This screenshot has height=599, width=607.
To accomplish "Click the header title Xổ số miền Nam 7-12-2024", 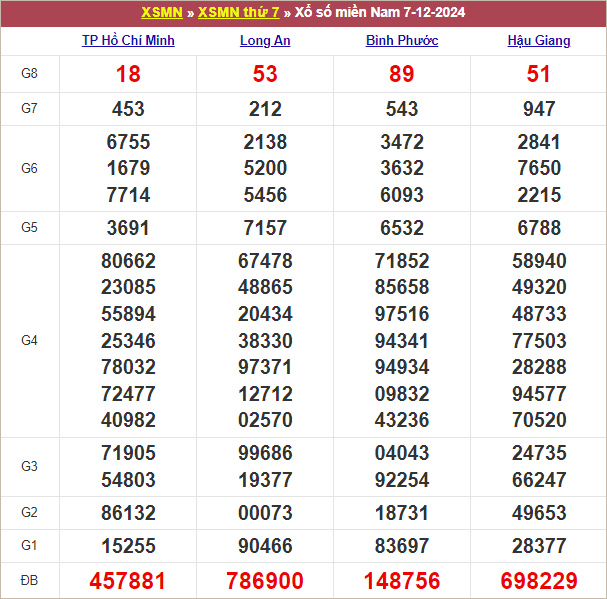I will [380, 12].
